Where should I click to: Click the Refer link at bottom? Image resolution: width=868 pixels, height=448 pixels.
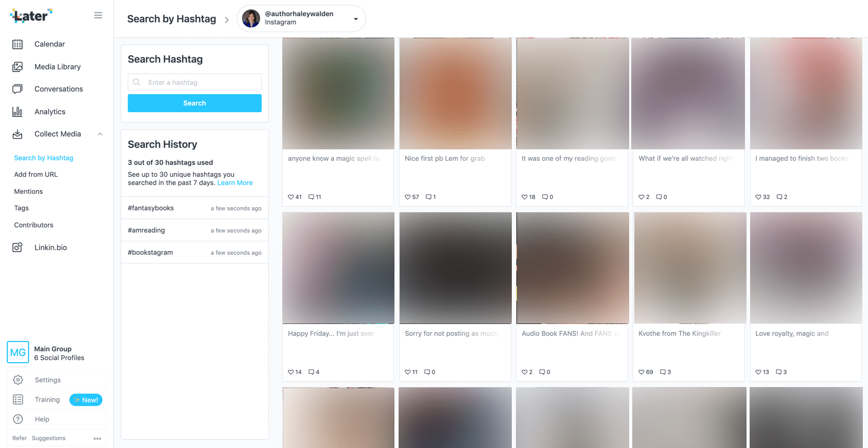pos(20,438)
